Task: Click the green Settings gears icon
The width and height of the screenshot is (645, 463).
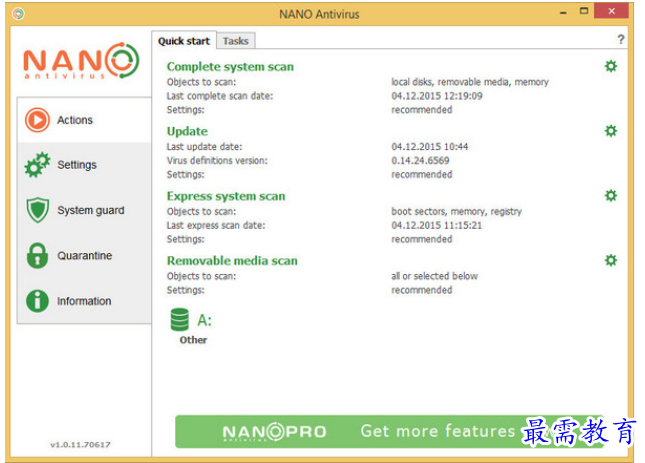Action: (x=37, y=165)
